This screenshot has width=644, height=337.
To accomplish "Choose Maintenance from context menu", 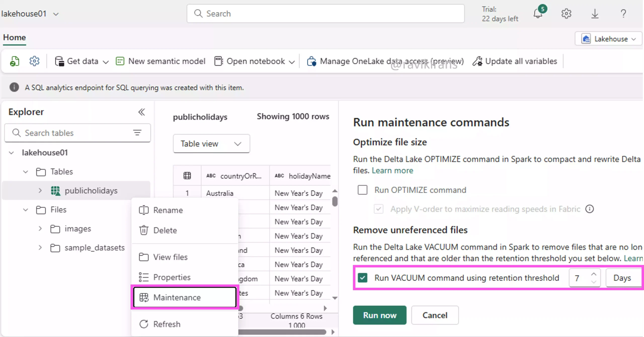I will click(x=185, y=297).
